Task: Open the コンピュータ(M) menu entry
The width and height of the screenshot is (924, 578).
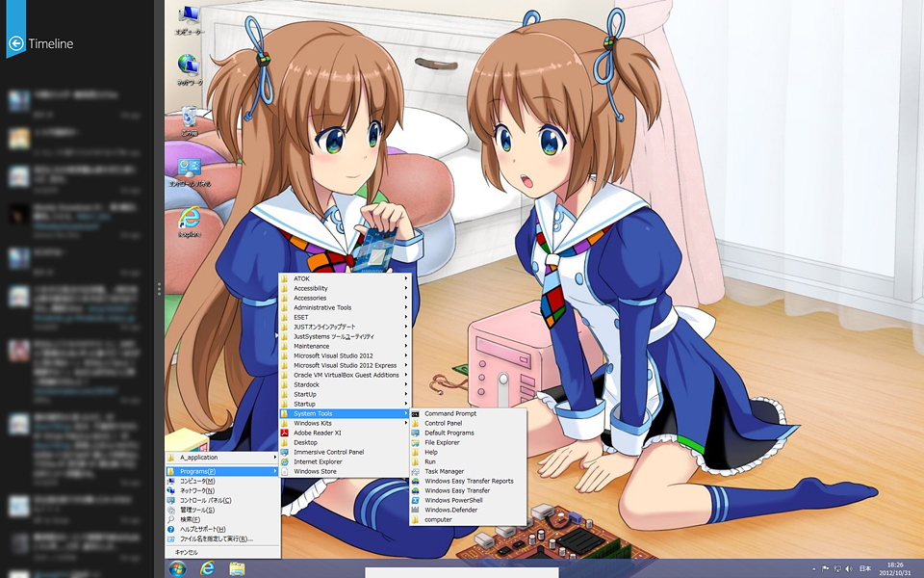Action: coord(222,481)
